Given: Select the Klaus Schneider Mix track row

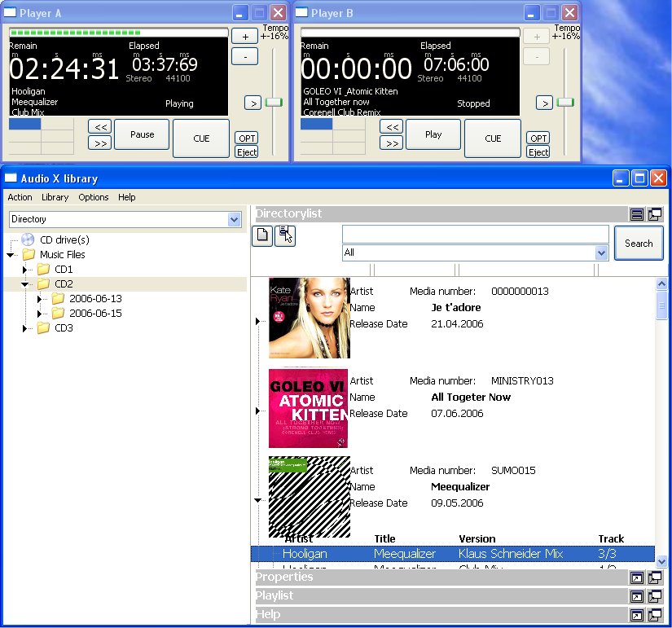Looking at the screenshot, I should pyautogui.click(x=453, y=554).
